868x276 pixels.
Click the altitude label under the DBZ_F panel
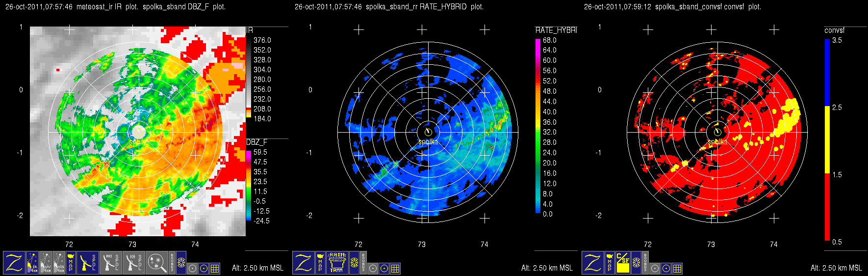[x=257, y=268]
